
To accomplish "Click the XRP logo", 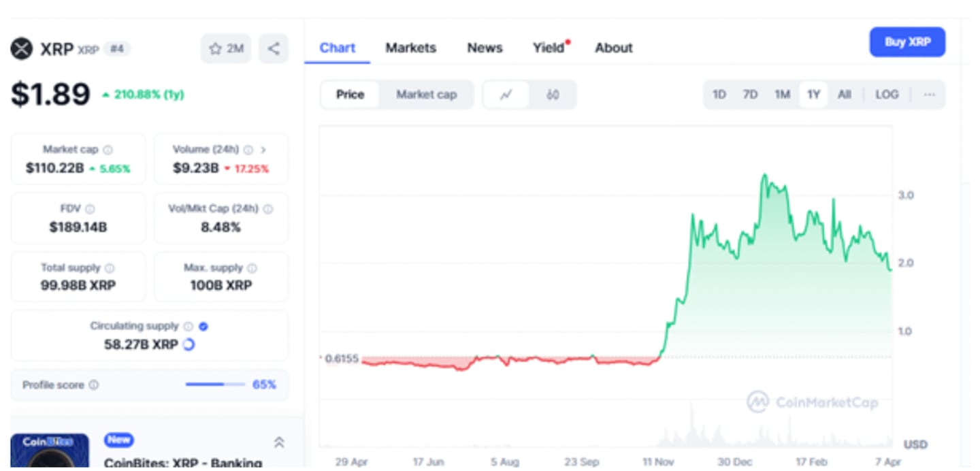I will pyautogui.click(x=21, y=48).
